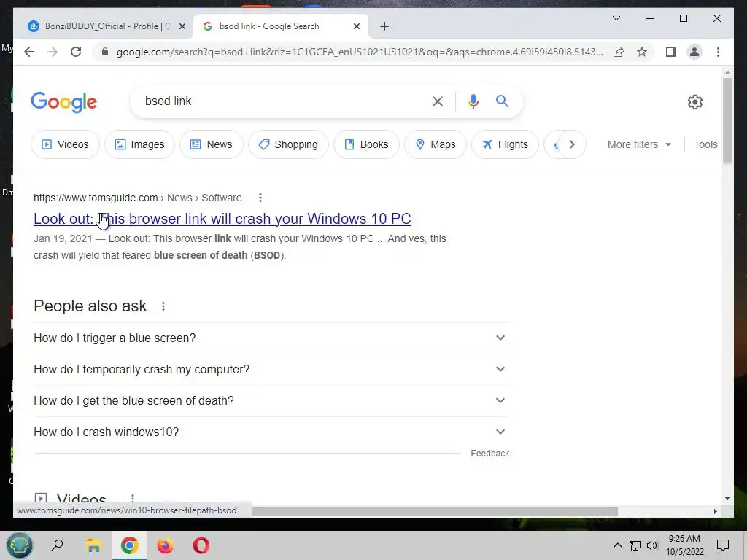Show more filter chips with right arrow

click(x=572, y=144)
